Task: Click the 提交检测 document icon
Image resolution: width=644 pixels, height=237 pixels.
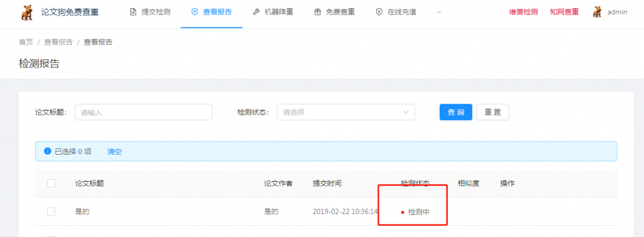Action: click(133, 12)
